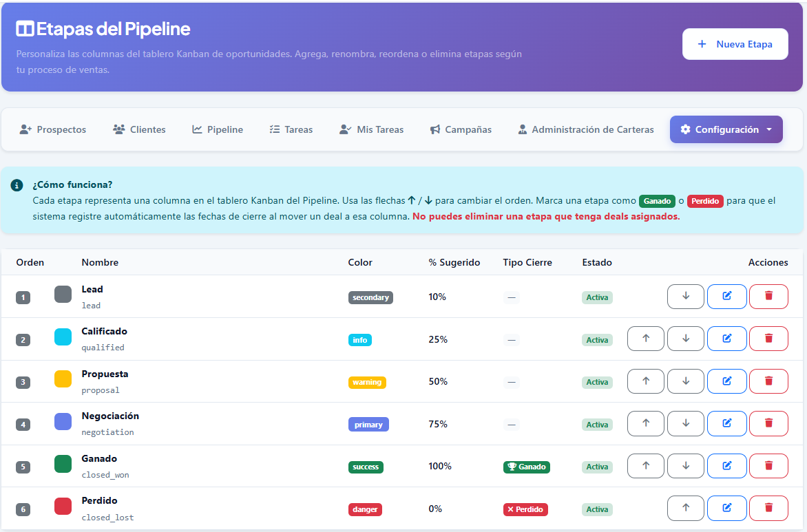The image size is (807, 532).
Task: Click the Kanban icon next to the page title
Action: [x=25, y=29]
